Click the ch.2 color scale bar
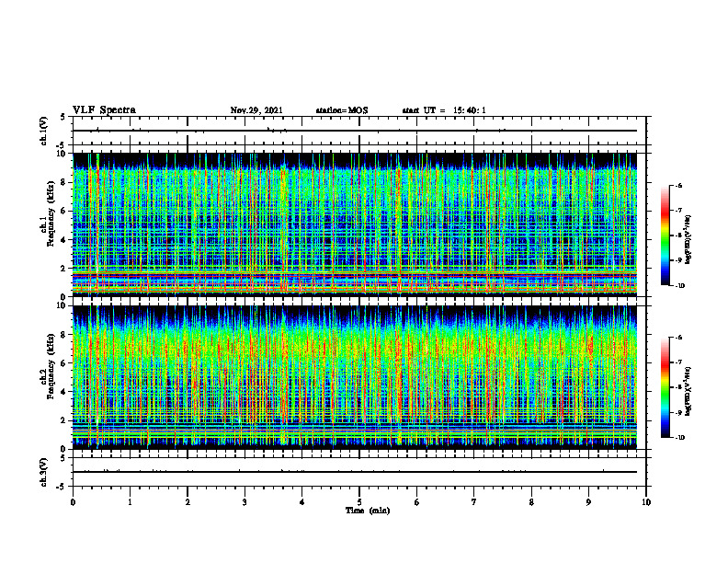Viewport: 728px width, 563px height. click(x=665, y=387)
